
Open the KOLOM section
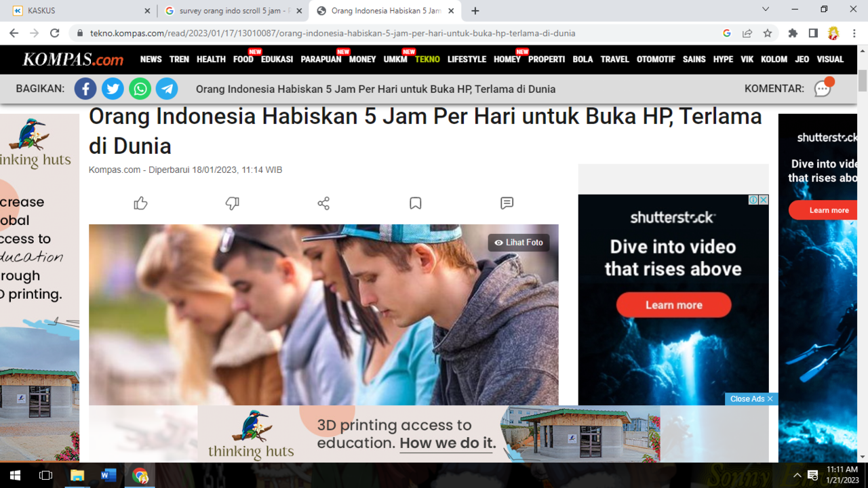774,59
